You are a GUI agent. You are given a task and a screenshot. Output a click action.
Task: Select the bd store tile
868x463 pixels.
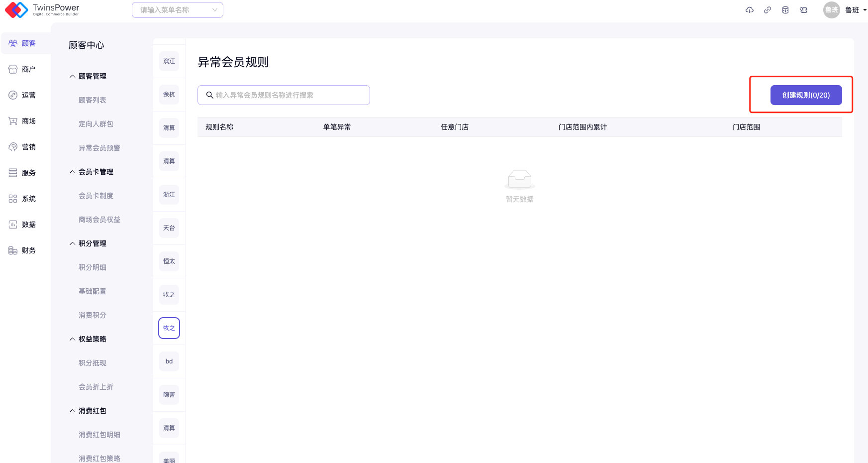pyautogui.click(x=169, y=361)
